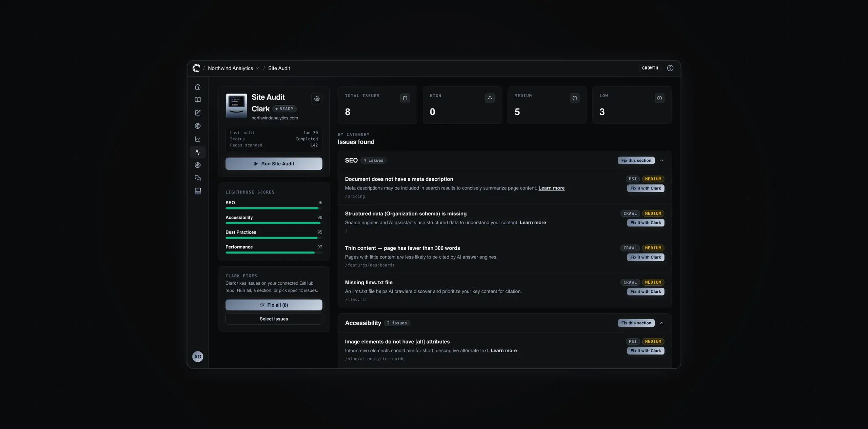Click the /pricing path text

point(355,197)
